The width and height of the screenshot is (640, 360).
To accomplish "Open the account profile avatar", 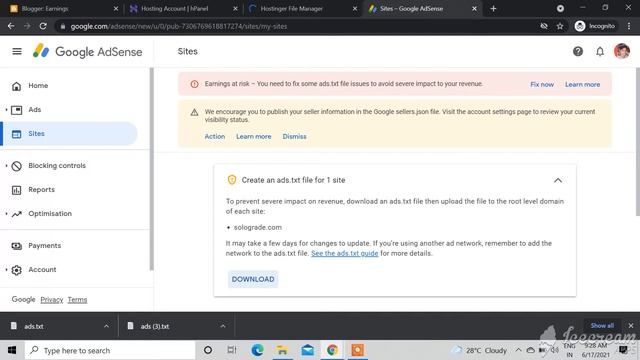I will [x=622, y=51].
